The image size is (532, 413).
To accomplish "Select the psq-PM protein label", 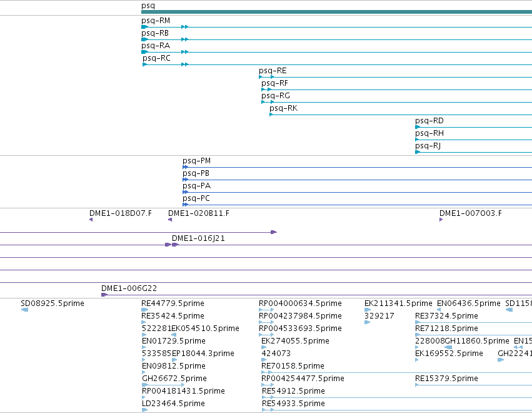I will [197, 161].
